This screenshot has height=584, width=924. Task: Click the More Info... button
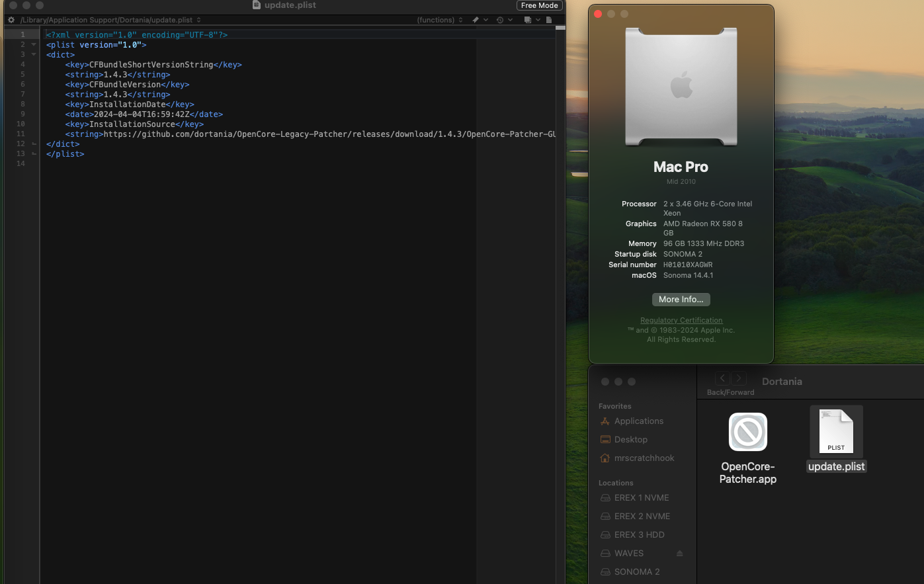[x=681, y=300]
